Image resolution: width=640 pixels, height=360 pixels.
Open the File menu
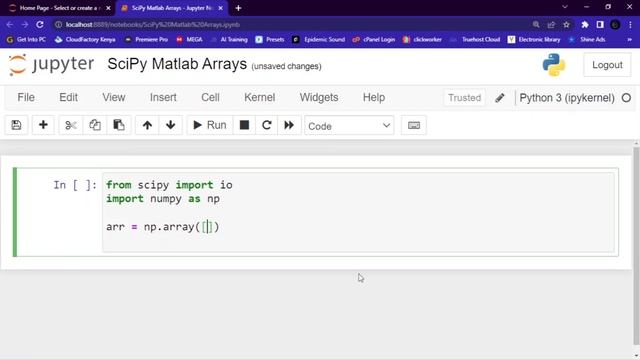[26, 98]
